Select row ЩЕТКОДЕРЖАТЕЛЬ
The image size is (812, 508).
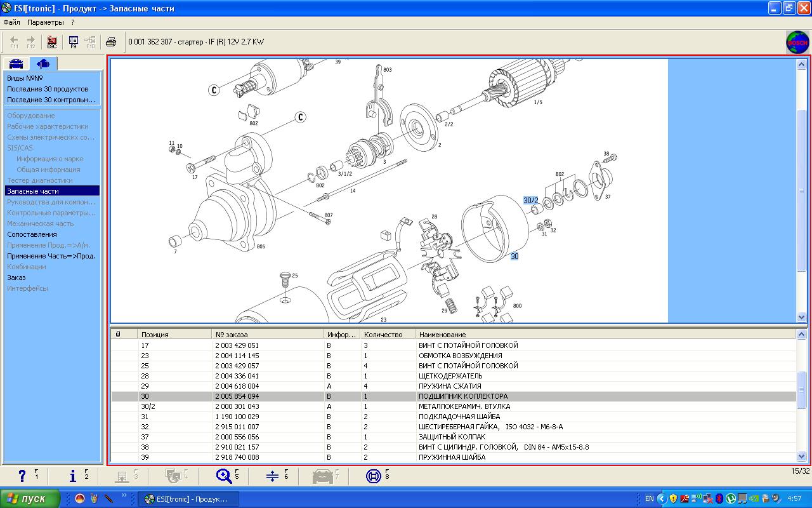(454, 376)
